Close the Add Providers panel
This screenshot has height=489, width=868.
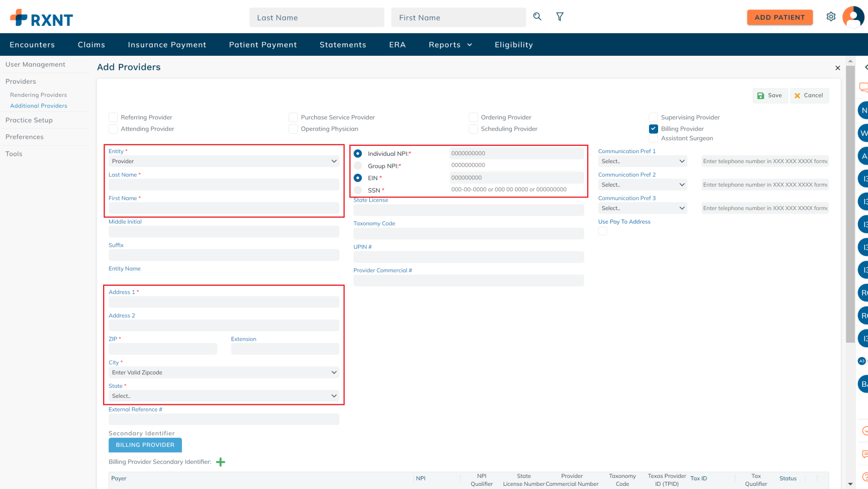point(837,68)
